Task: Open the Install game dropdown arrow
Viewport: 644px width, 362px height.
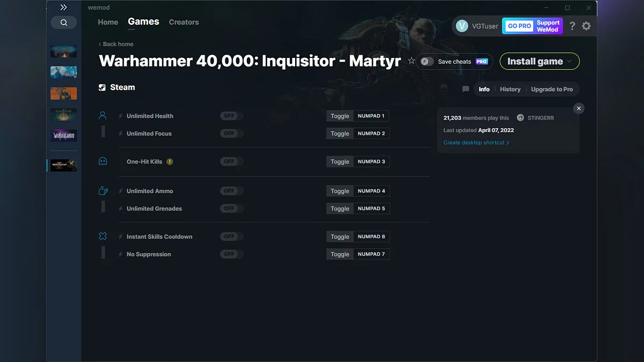Action: pyautogui.click(x=569, y=61)
